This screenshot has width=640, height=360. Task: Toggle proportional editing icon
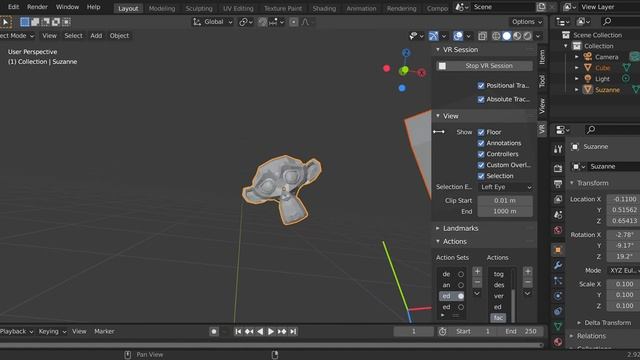(293, 22)
